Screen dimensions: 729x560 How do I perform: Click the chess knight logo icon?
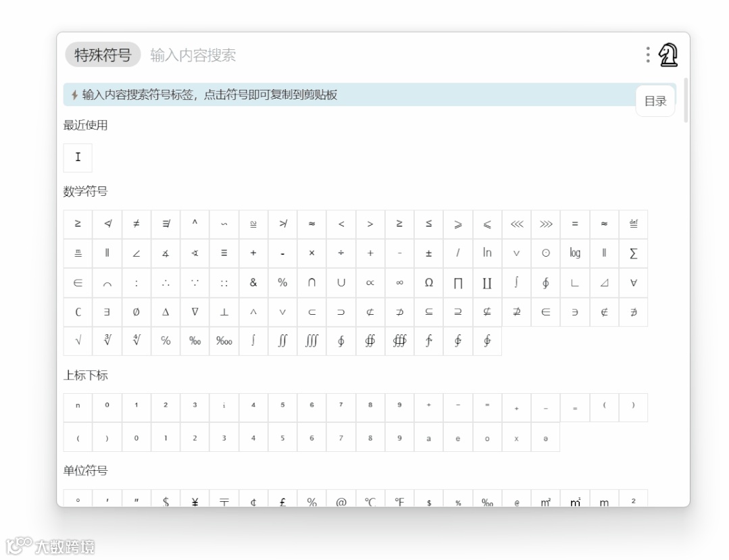(668, 55)
